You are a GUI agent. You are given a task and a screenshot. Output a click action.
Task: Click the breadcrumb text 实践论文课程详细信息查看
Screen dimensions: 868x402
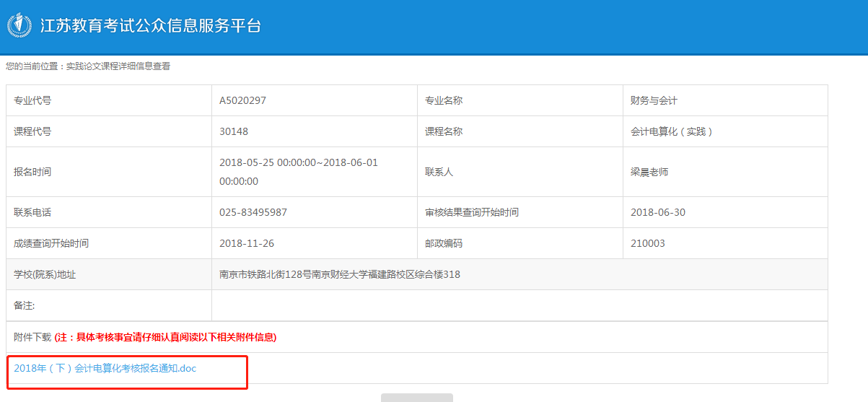click(118, 66)
